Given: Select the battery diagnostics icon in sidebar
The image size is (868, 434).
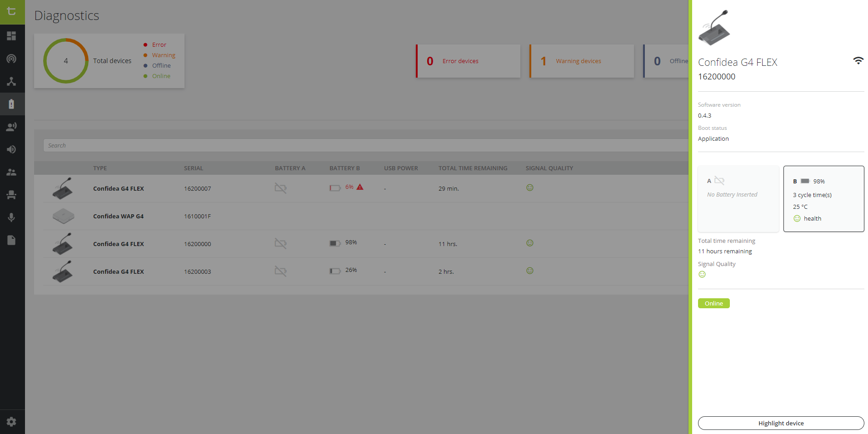Looking at the screenshot, I should coord(12,104).
